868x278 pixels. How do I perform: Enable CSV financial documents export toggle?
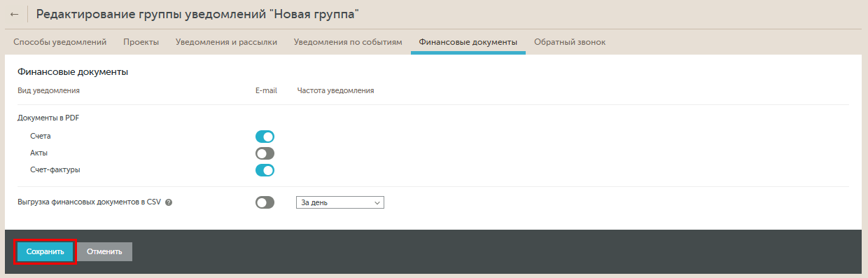265,202
